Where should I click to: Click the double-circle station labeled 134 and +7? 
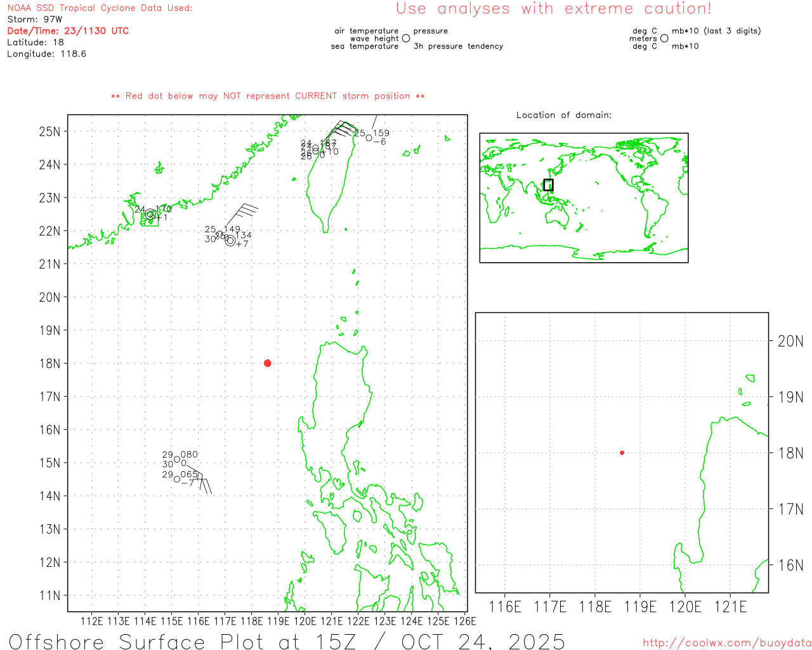(x=230, y=241)
